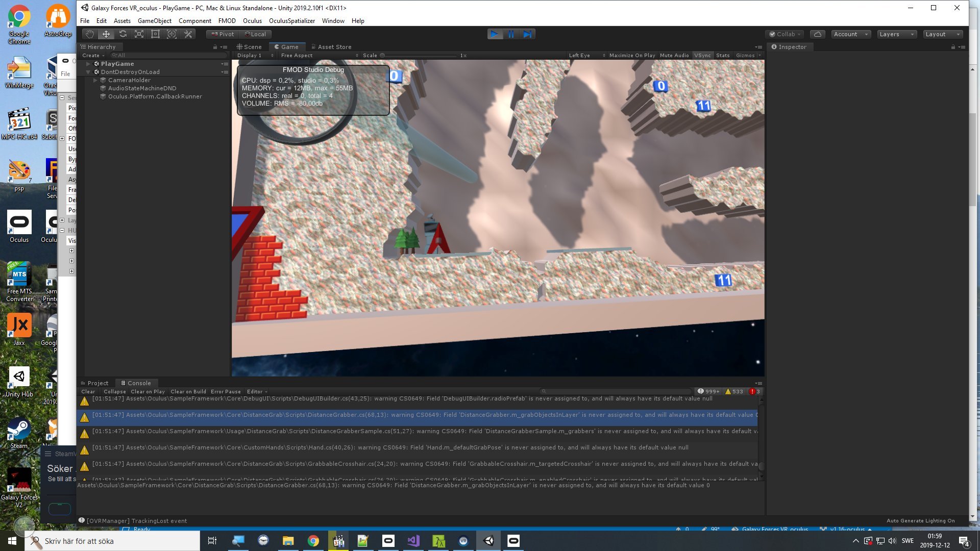Toggle the Stats overlay
Viewport: 980px width, 551px height.
(722, 55)
